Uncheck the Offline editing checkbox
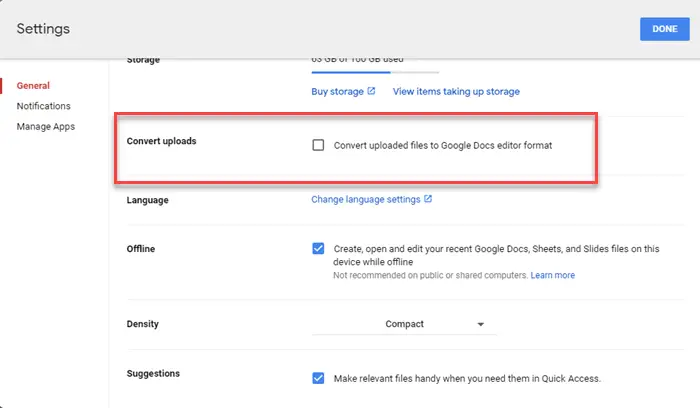The width and height of the screenshot is (700, 408). click(x=318, y=248)
